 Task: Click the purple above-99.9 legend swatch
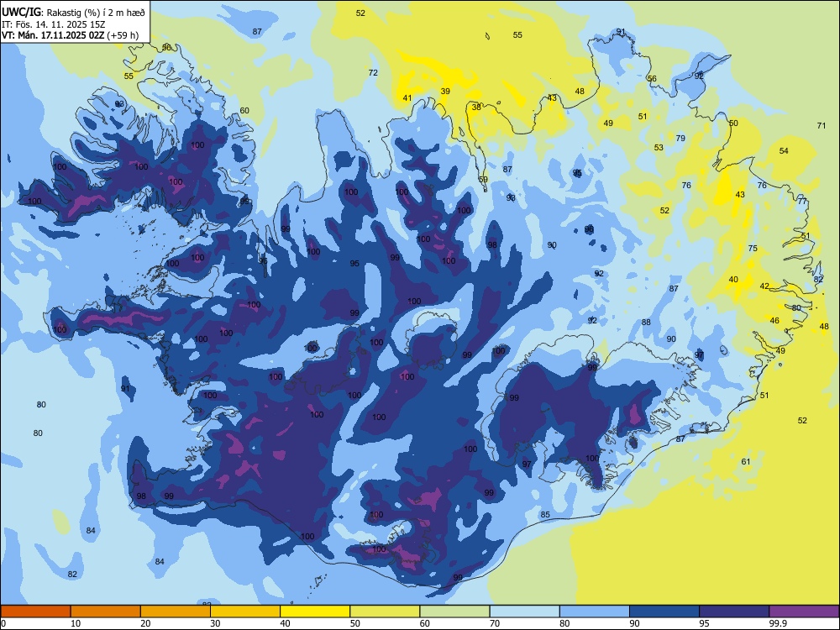(x=804, y=612)
